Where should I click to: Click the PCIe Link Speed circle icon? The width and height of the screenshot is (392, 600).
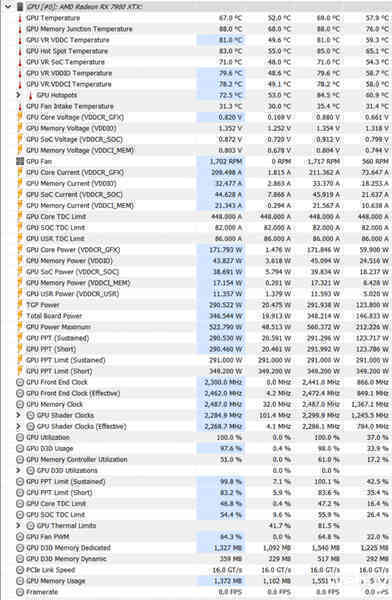coord(20,570)
